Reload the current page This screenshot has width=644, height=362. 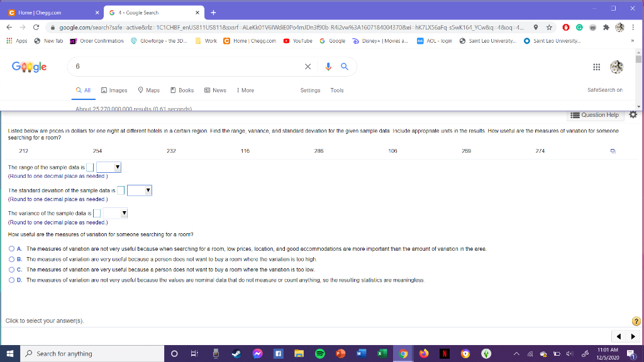[x=36, y=27]
